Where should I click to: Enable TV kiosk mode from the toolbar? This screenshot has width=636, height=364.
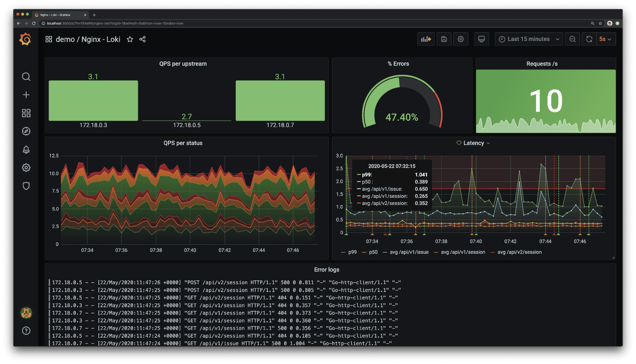coord(481,39)
